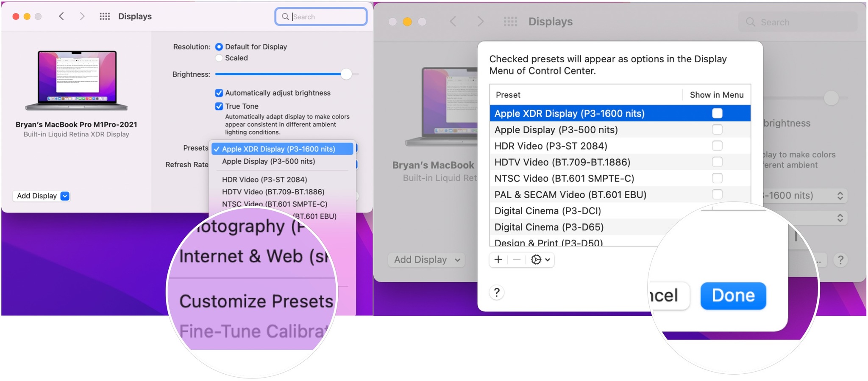
Task: Disable the True Tone checkbox
Action: coord(219,106)
